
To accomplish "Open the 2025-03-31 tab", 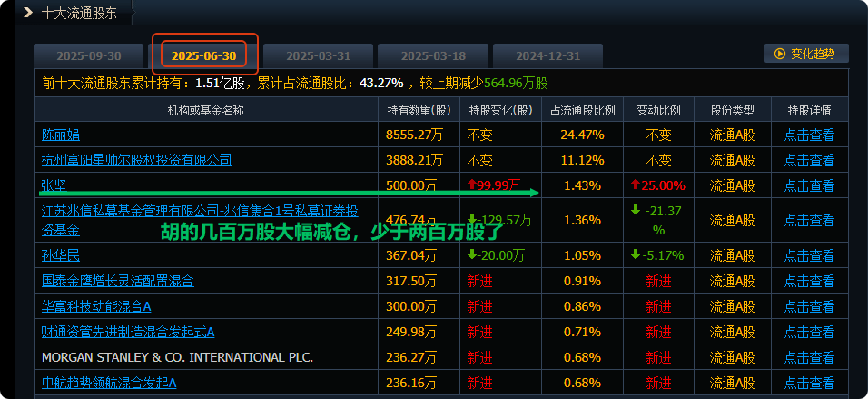I will coord(319,56).
